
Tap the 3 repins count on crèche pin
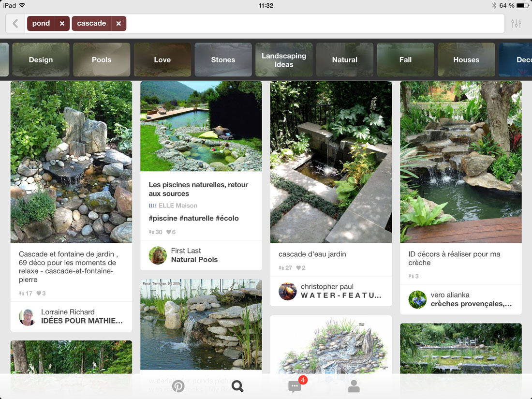pyautogui.click(x=414, y=276)
